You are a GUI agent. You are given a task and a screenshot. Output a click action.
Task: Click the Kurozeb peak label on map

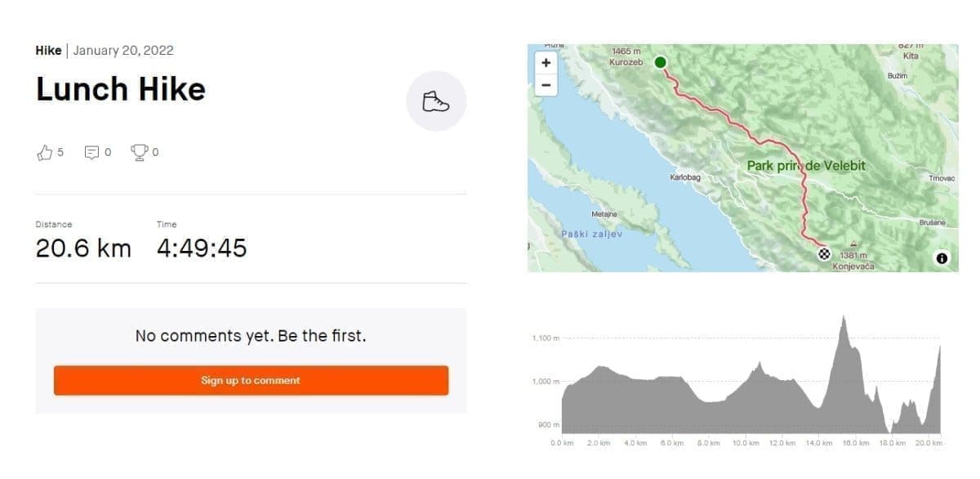pyautogui.click(x=626, y=62)
